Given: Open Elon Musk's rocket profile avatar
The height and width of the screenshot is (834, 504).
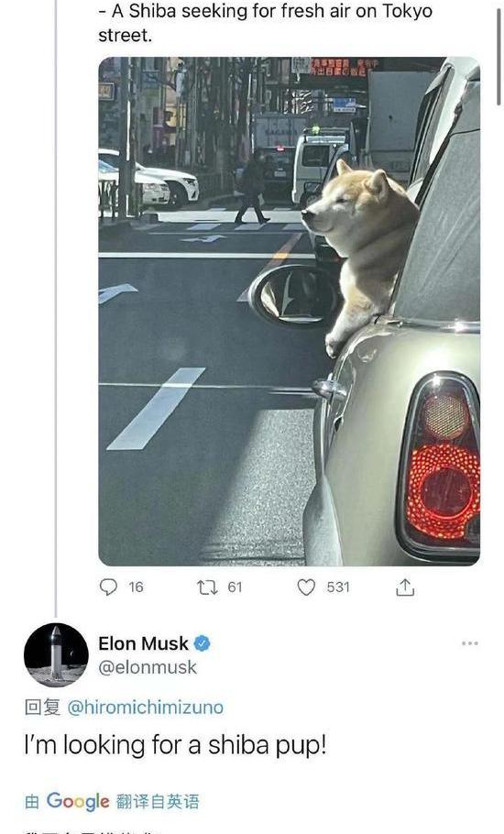Looking at the screenshot, I should [56, 654].
